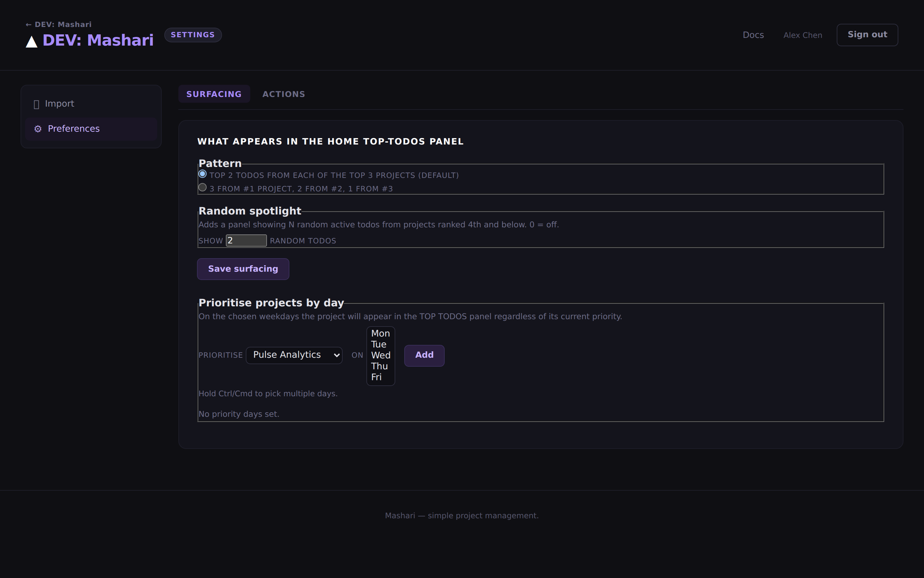Click the SETTINGS badge
Viewport: 924px width, 578px height.
tap(193, 35)
